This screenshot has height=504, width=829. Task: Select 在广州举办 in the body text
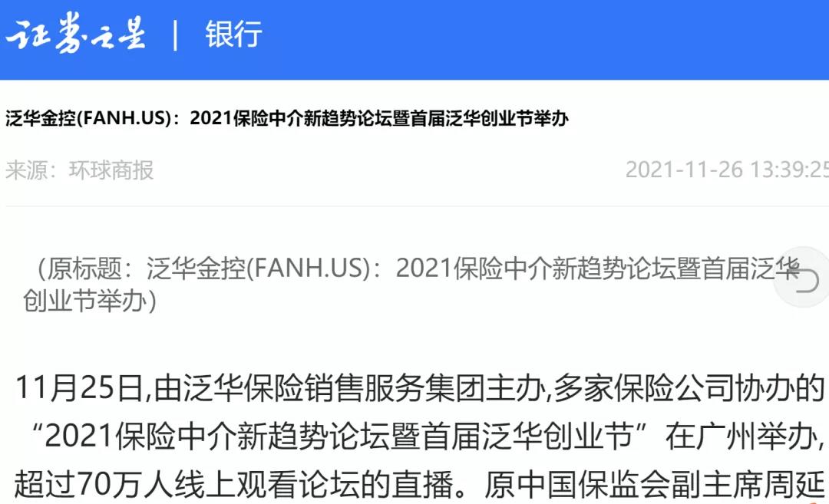click(x=740, y=436)
